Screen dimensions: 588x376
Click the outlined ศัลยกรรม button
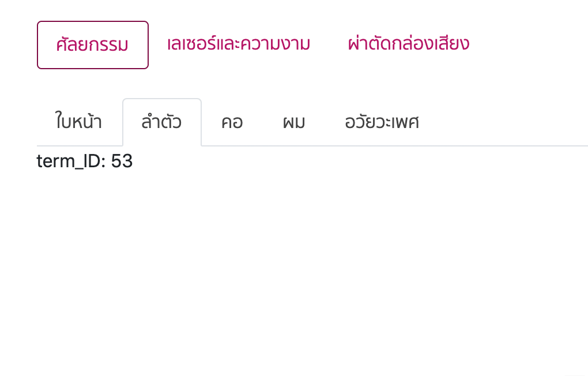[x=92, y=45]
